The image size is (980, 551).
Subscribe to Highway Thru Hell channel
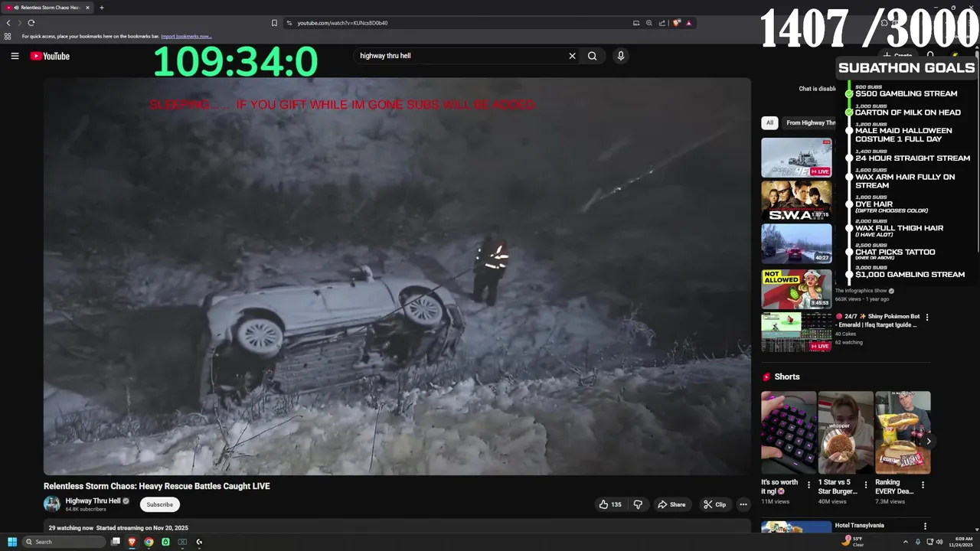click(160, 504)
